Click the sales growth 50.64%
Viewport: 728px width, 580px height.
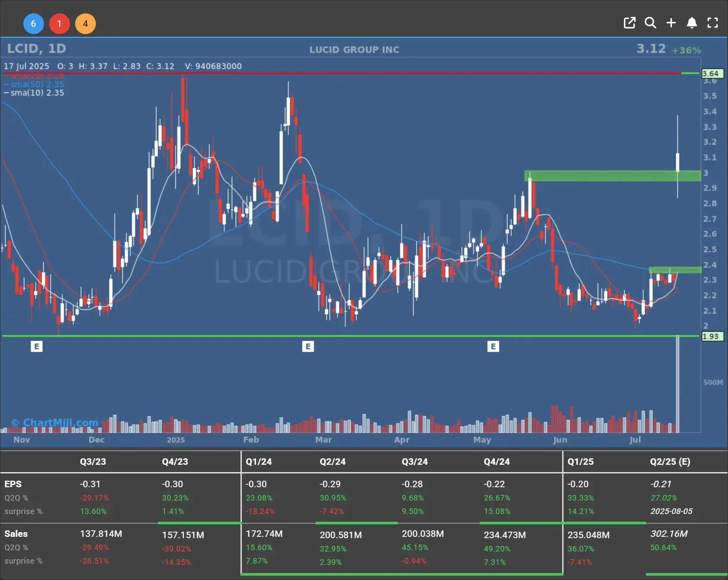[x=664, y=547]
